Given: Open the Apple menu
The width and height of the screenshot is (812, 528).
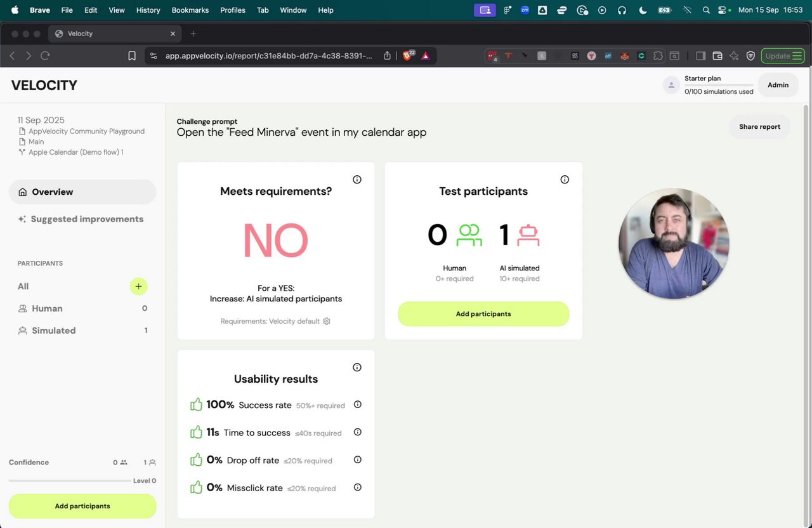Looking at the screenshot, I should click(15, 10).
